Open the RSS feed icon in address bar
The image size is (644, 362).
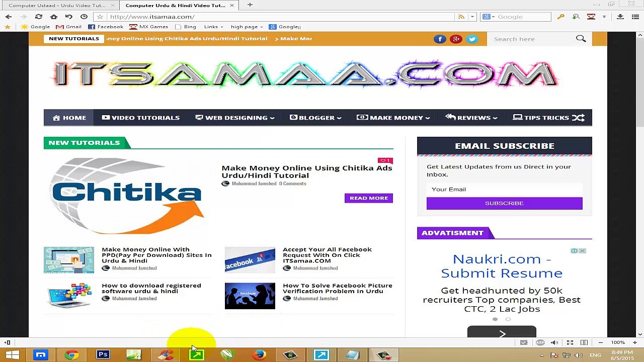click(461, 17)
